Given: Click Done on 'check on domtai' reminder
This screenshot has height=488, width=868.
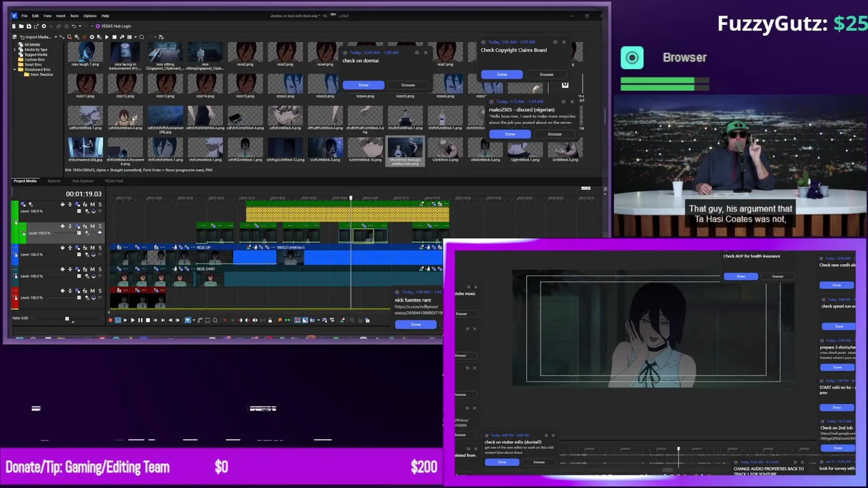Looking at the screenshot, I should (363, 85).
